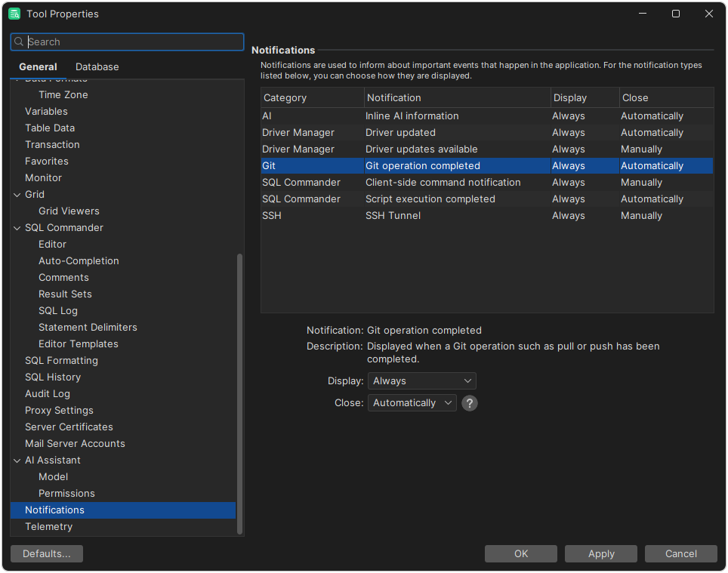Select the SSH Tunnel notification row
The height and width of the screenshot is (573, 728).
(487, 216)
